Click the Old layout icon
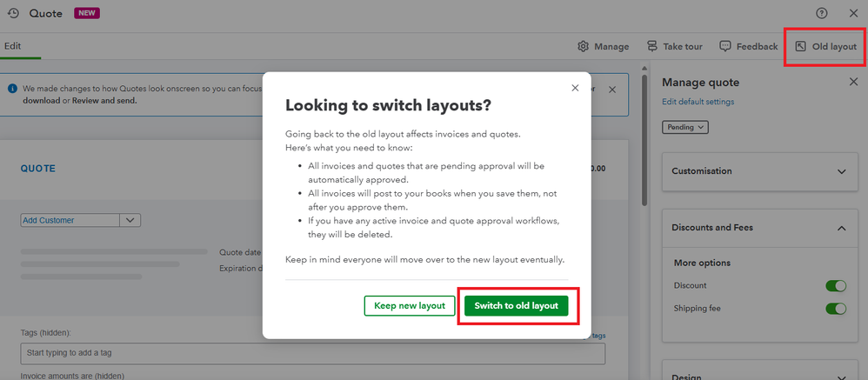 pyautogui.click(x=801, y=46)
